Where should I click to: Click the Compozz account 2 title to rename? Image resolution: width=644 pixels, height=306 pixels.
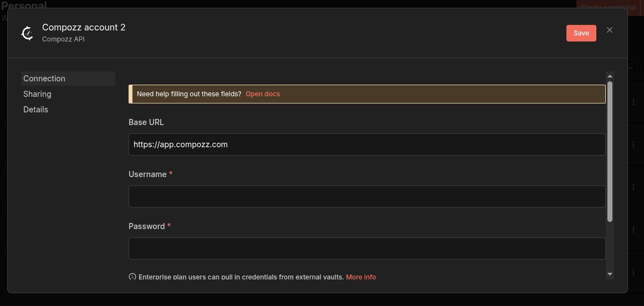pos(84,27)
